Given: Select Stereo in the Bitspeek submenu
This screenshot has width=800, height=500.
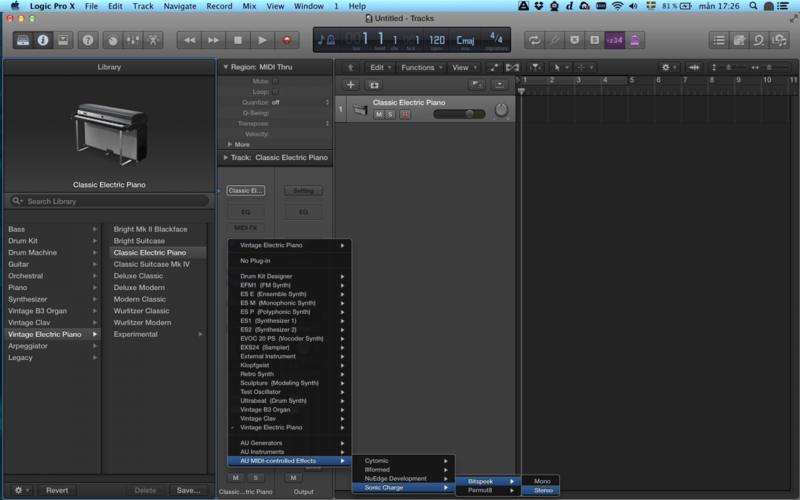Looking at the screenshot, I should point(541,490).
